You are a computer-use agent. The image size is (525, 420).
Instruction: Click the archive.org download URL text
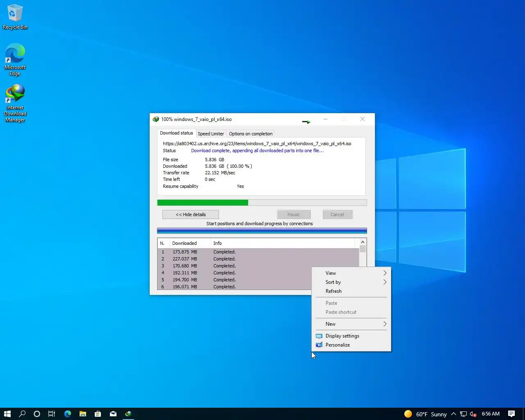[257, 144]
